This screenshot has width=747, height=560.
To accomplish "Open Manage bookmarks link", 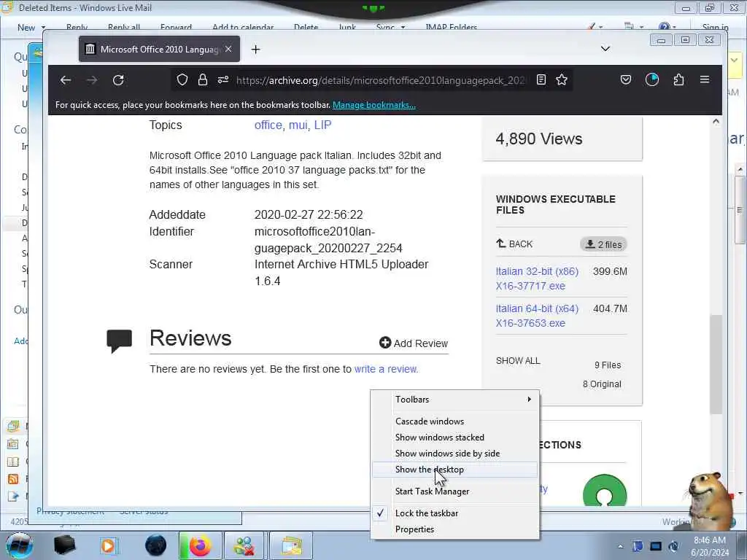I will click(374, 105).
